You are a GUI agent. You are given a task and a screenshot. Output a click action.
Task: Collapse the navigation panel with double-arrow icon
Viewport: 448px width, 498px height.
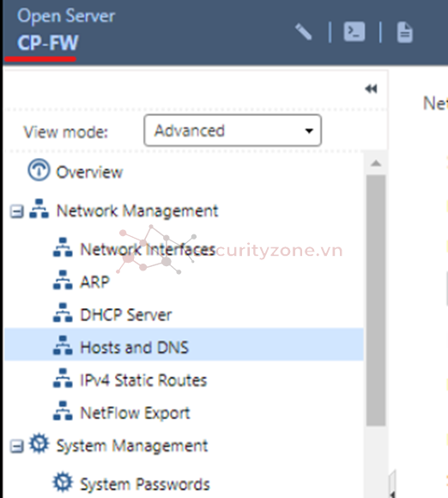[x=371, y=88]
